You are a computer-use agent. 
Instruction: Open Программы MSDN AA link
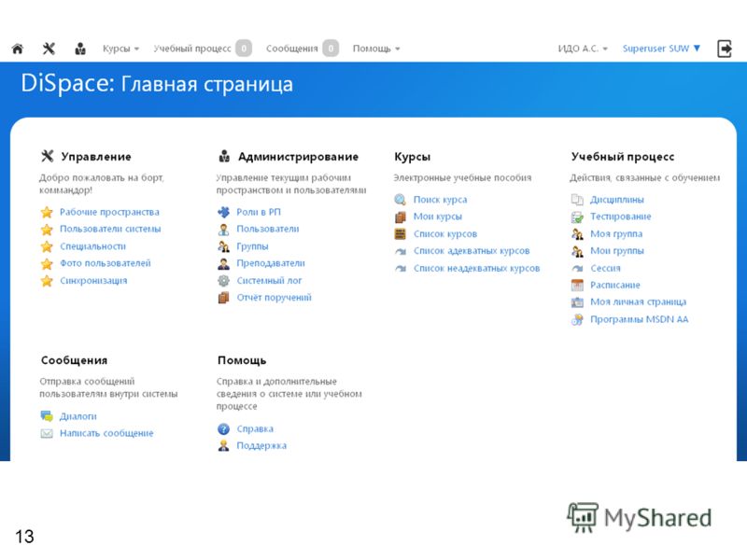pos(639,319)
